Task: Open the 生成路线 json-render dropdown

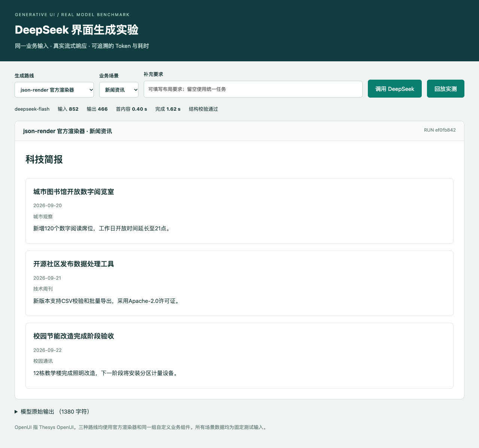Action: click(x=54, y=90)
